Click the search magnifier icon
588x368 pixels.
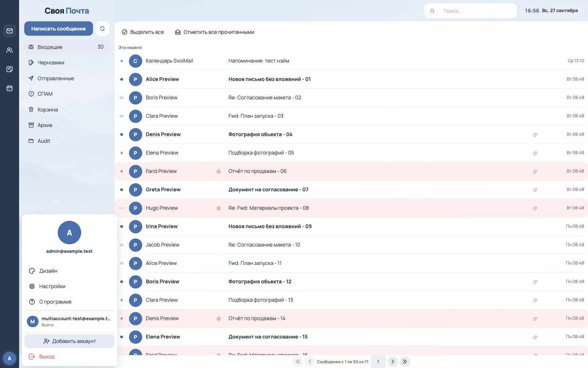[433, 11]
